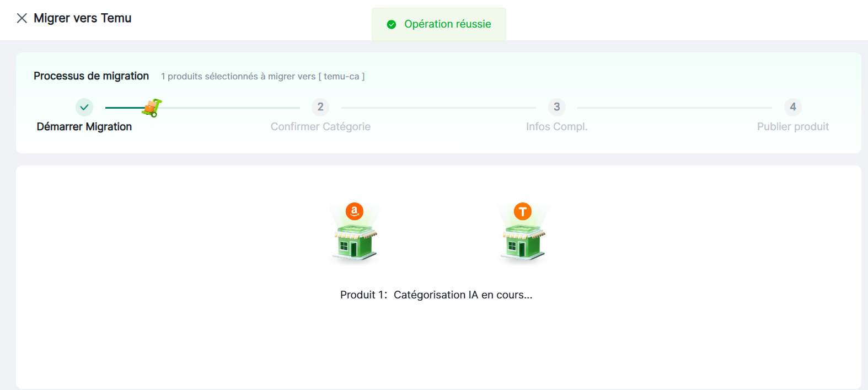Click the orange Temu logo badge
Image resolution: width=868 pixels, height=390 pixels.
(523, 211)
